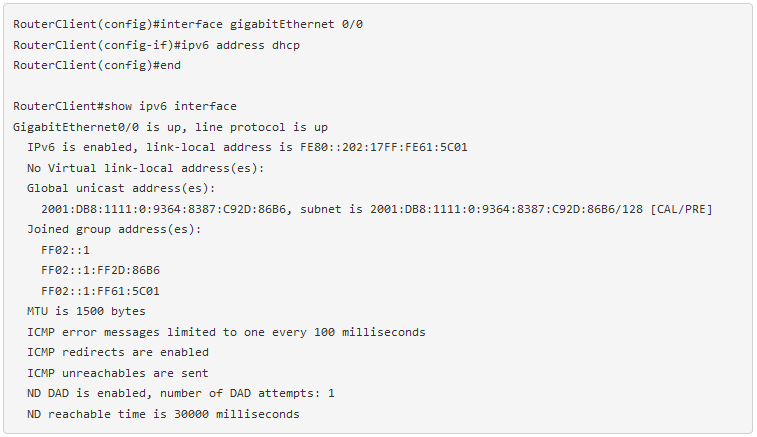Click the FF02::1:FF2D:86B6 group address
This screenshot has height=437, width=757.
100,270
